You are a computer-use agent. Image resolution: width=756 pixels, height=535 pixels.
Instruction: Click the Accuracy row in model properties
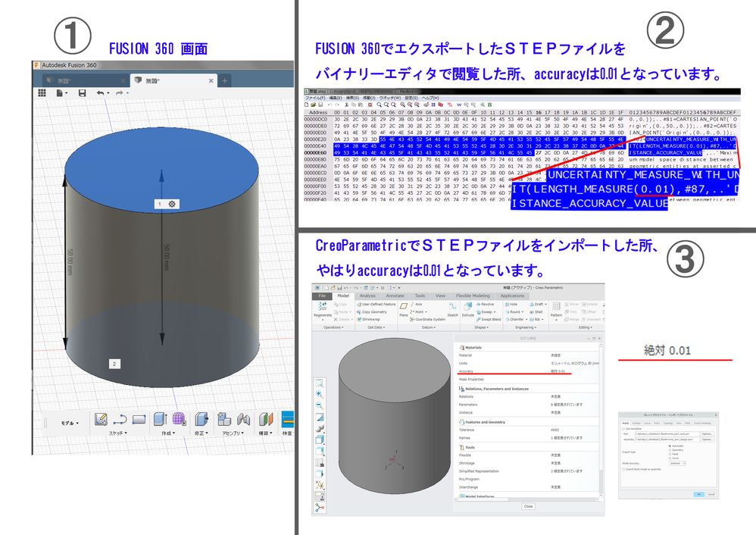click(x=528, y=371)
